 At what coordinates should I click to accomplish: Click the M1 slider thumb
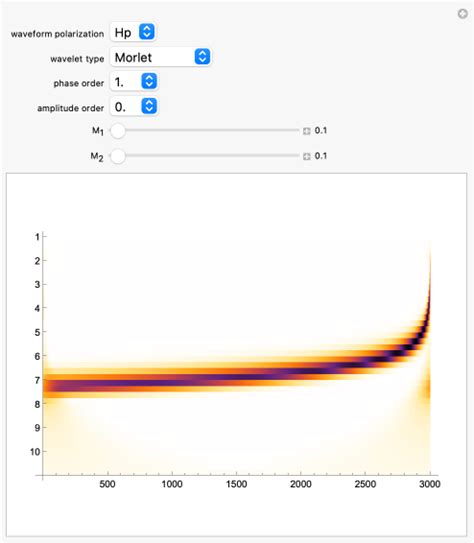118,131
